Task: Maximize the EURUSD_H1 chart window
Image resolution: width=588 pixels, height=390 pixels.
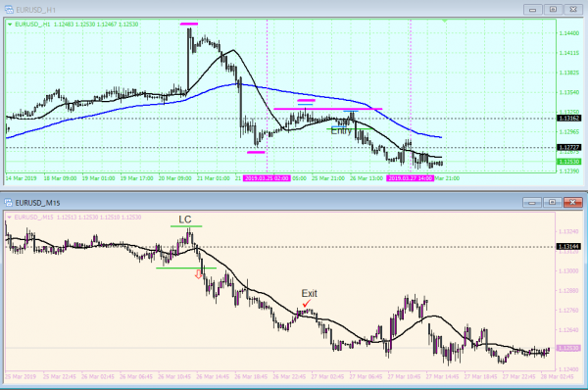Action: coord(553,10)
